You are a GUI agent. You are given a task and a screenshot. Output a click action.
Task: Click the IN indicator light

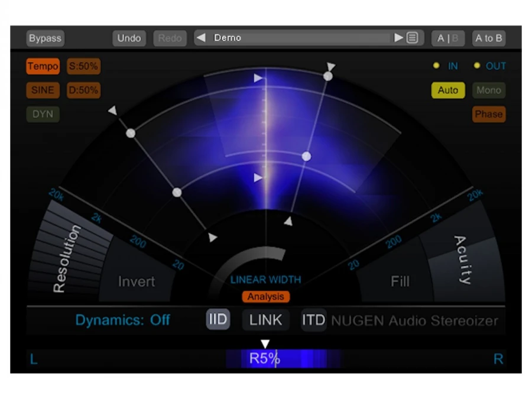436,66
